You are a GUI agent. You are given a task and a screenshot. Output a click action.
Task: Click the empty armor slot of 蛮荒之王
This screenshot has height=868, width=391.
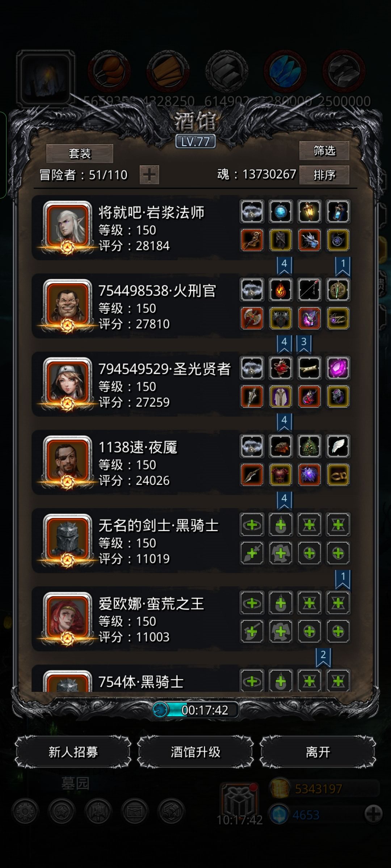pos(281,631)
